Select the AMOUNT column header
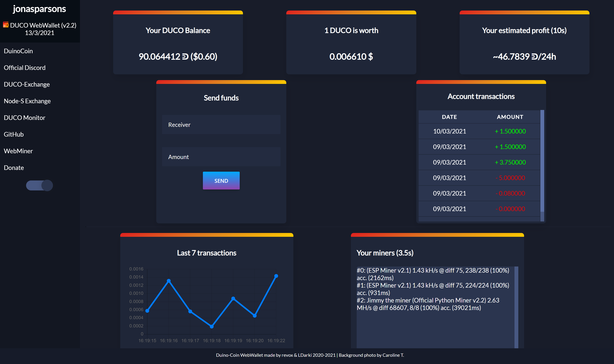This screenshot has width=614, height=364. click(510, 117)
